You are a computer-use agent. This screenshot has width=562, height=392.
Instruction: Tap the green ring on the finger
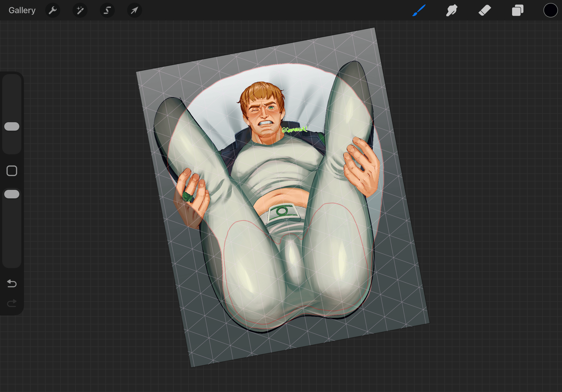[x=187, y=197]
